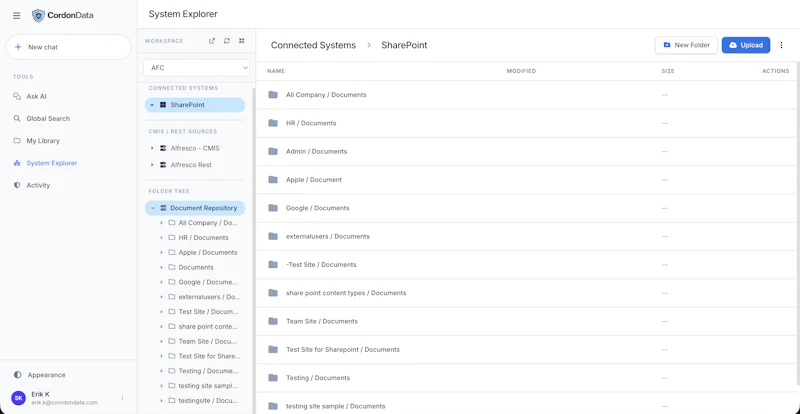
Task: Open the hamburger menu icon
Action: click(16, 15)
